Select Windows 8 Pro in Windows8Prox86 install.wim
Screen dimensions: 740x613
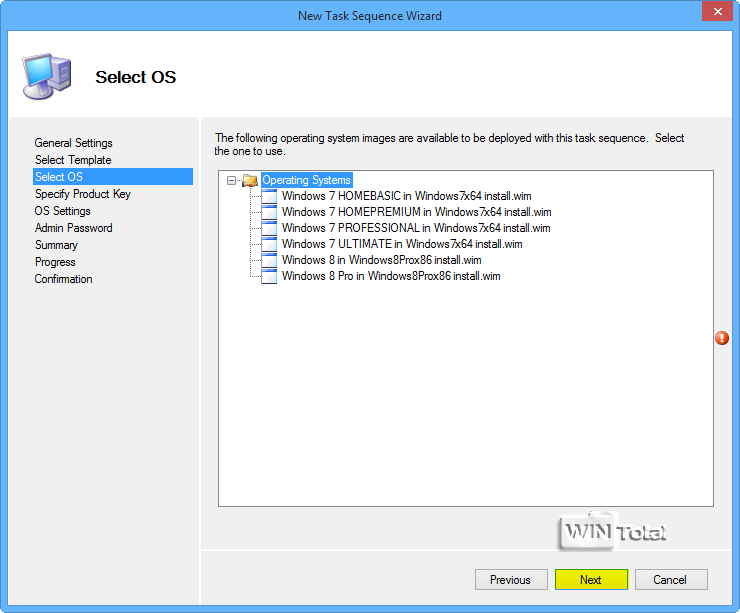click(391, 276)
